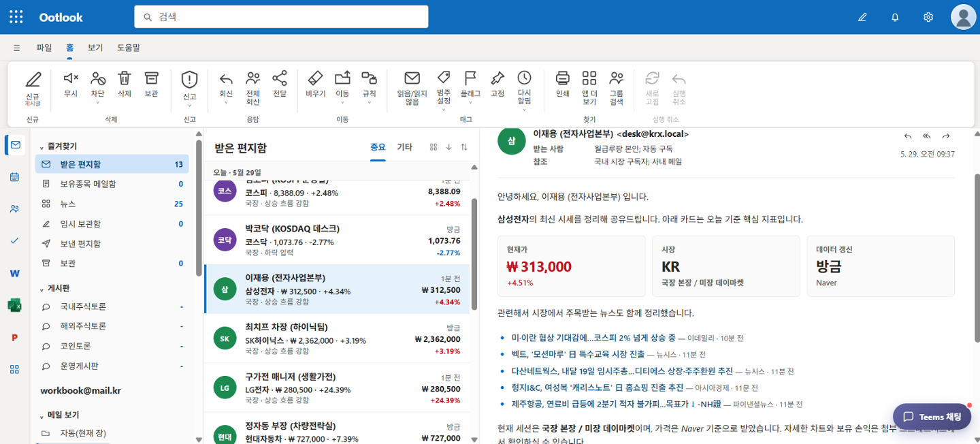Open the 차단 dropdown arrow
The height and width of the screenshot is (444, 980).
pyautogui.click(x=98, y=104)
